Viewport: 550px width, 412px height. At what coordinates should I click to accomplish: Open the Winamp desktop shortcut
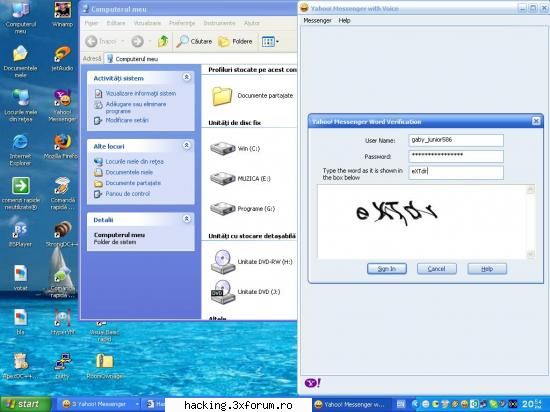pos(62,14)
